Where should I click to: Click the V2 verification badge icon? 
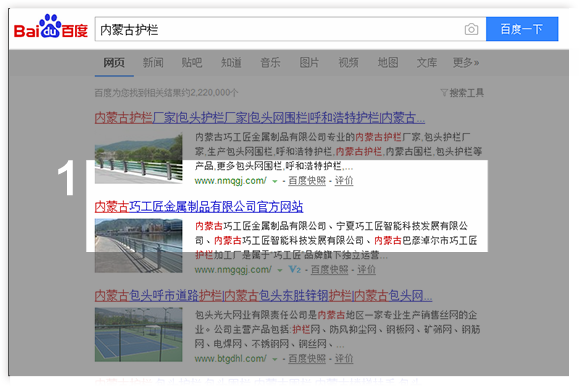(294, 269)
